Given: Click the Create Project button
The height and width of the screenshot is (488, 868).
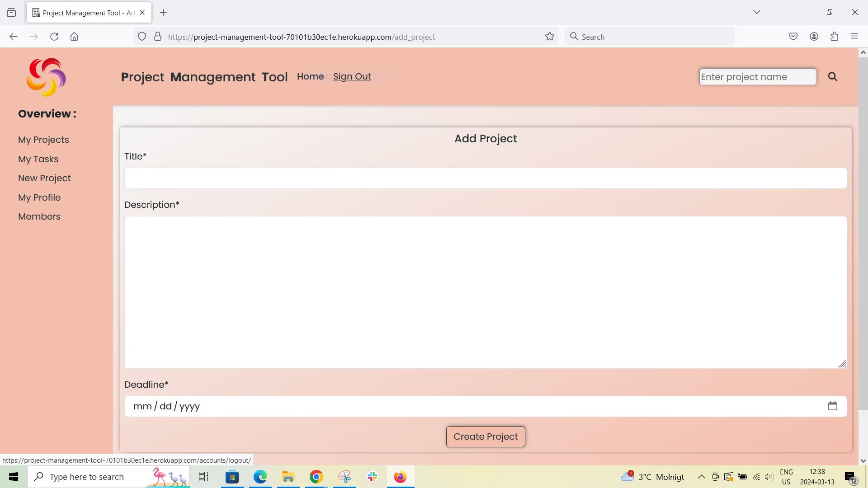Looking at the screenshot, I should [x=485, y=436].
